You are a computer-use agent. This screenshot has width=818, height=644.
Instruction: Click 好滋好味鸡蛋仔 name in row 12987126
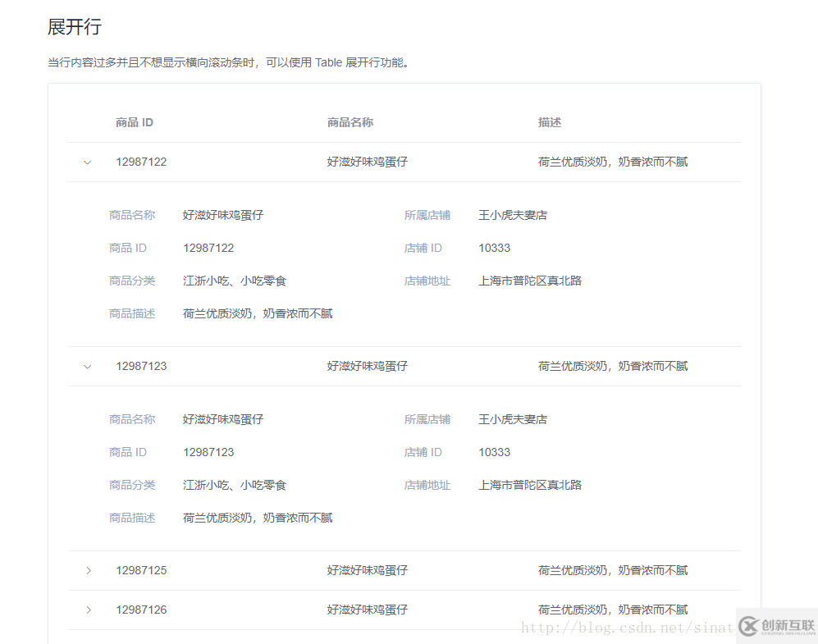[x=368, y=610]
